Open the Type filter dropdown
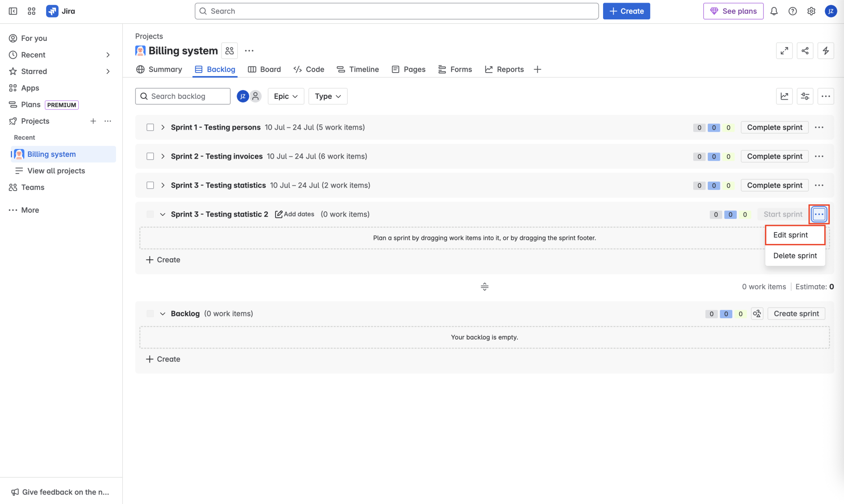 [327, 96]
